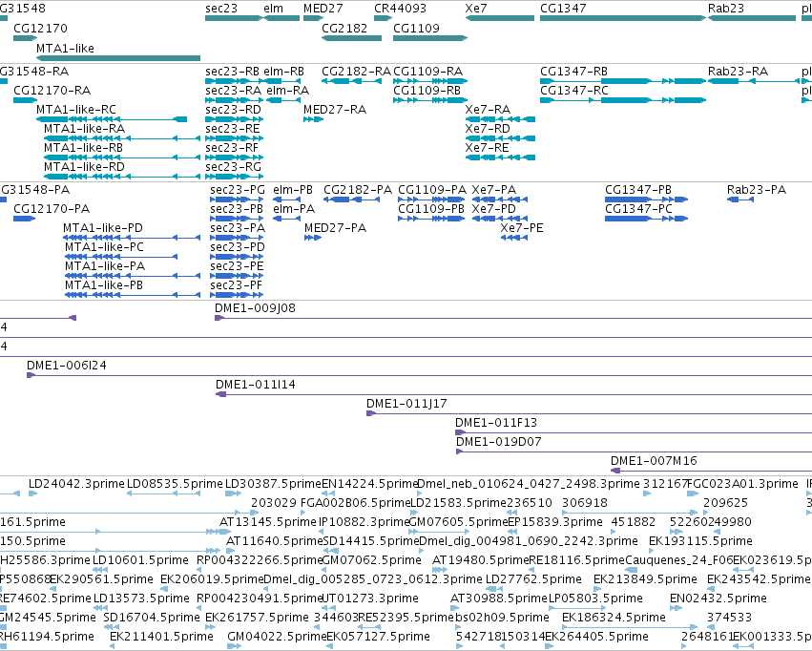The height and width of the screenshot is (651, 812).
Task: Select the MTA1-like gene bar
Action: click(x=118, y=58)
